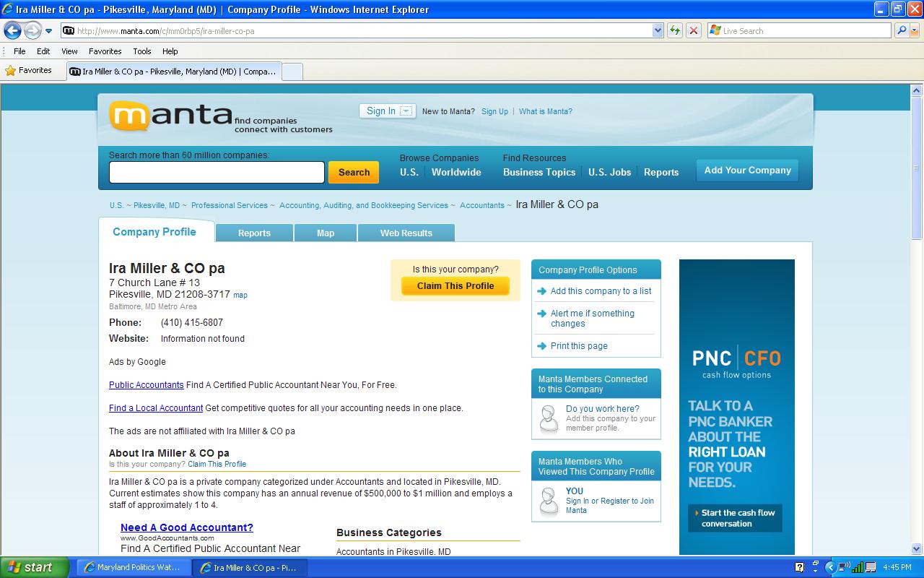924x578 pixels.
Task: Go forward with the browser Forward arrow
Action: coord(32,30)
